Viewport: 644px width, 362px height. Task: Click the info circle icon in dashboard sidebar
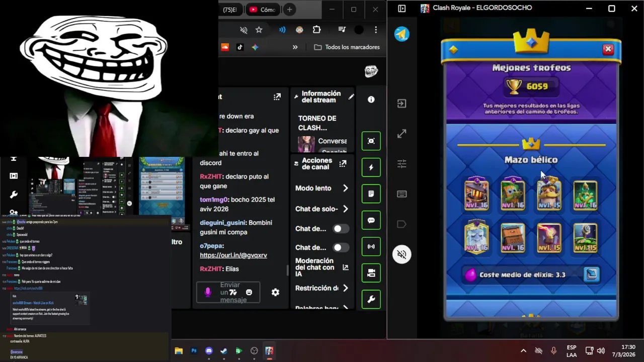point(371,100)
